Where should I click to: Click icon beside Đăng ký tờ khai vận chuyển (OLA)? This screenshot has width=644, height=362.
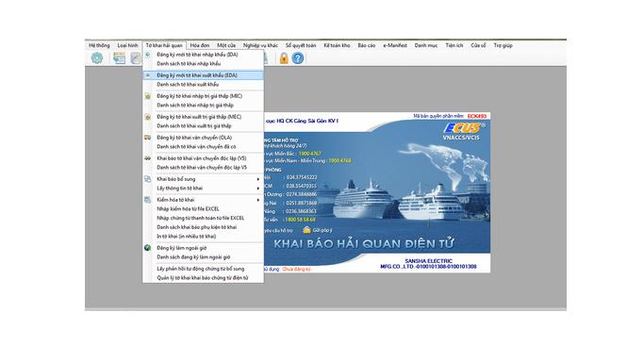tap(147, 138)
